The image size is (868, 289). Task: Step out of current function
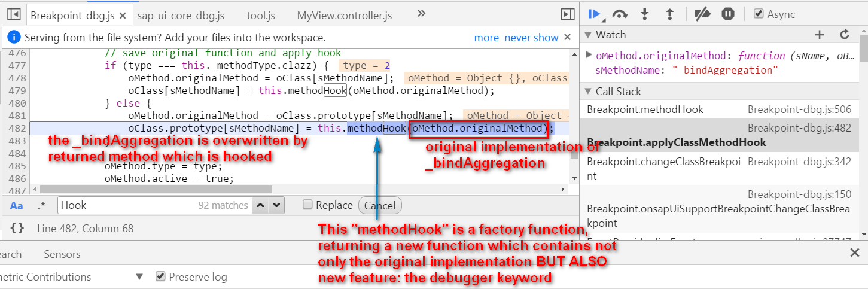[669, 14]
